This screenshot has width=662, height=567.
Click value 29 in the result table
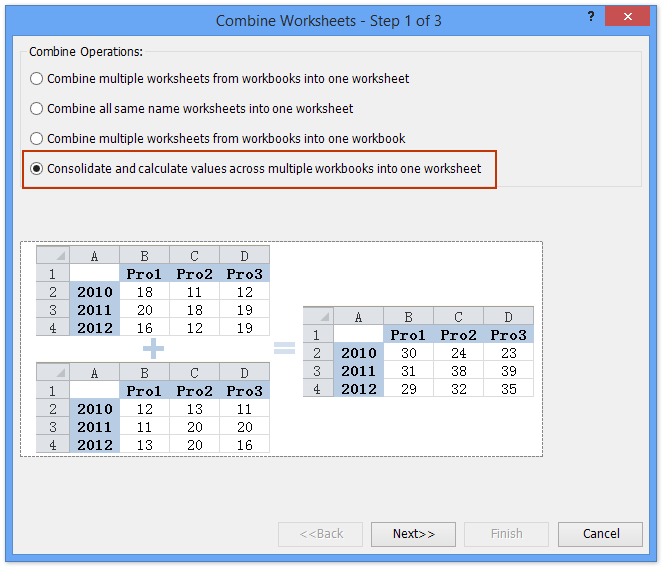click(408, 388)
